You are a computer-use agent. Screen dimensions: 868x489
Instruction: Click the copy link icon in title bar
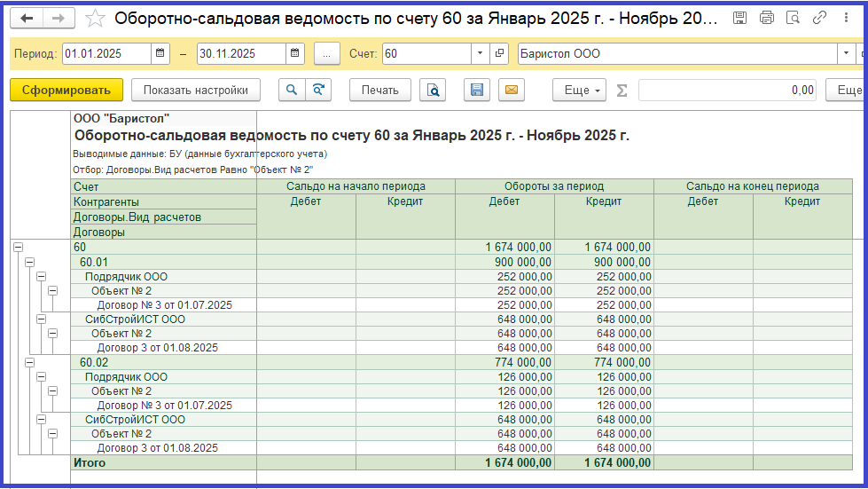pos(819,18)
